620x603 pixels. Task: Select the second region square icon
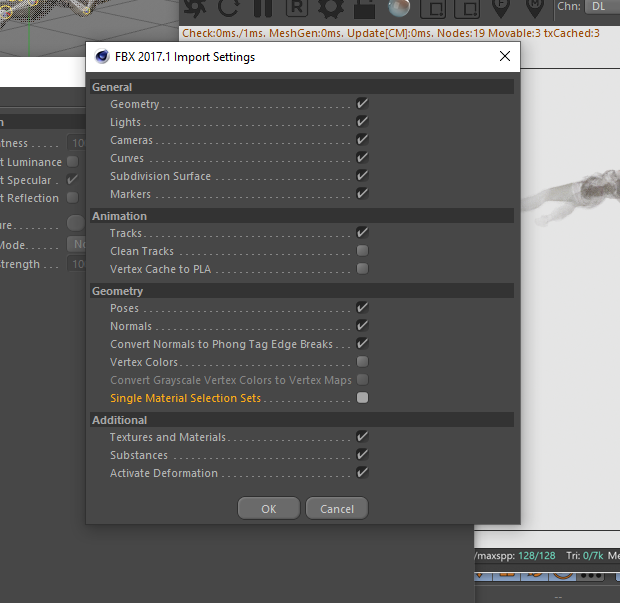click(x=467, y=9)
